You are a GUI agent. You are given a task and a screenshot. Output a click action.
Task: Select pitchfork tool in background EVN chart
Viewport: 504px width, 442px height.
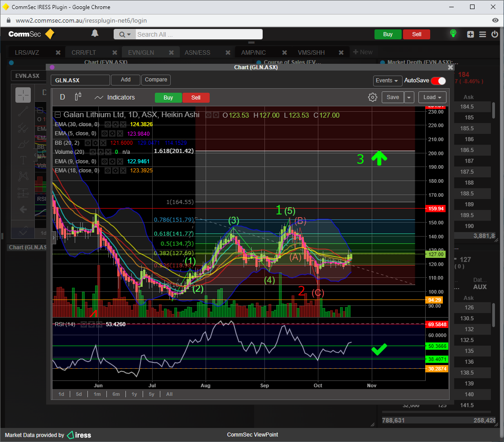coord(23,128)
